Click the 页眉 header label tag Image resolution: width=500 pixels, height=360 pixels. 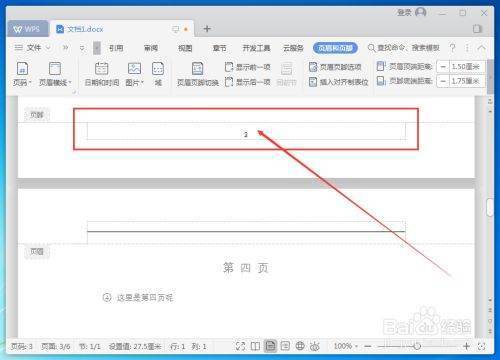click(x=37, y=251)
